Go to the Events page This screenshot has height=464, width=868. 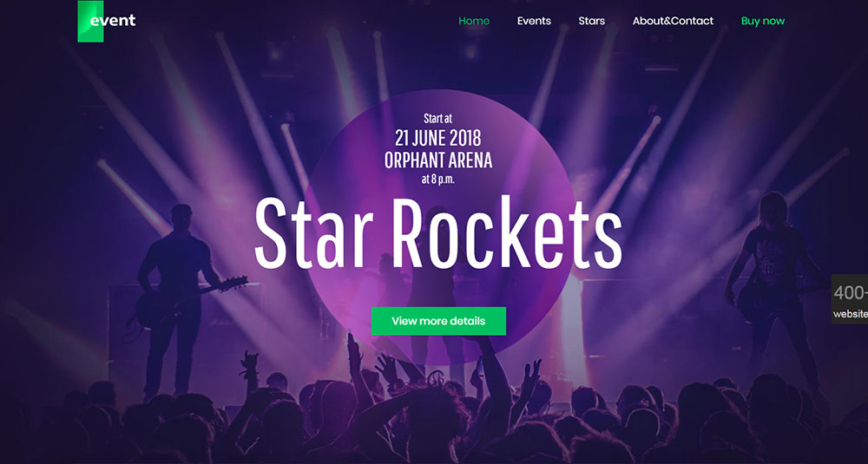[534, 21]
